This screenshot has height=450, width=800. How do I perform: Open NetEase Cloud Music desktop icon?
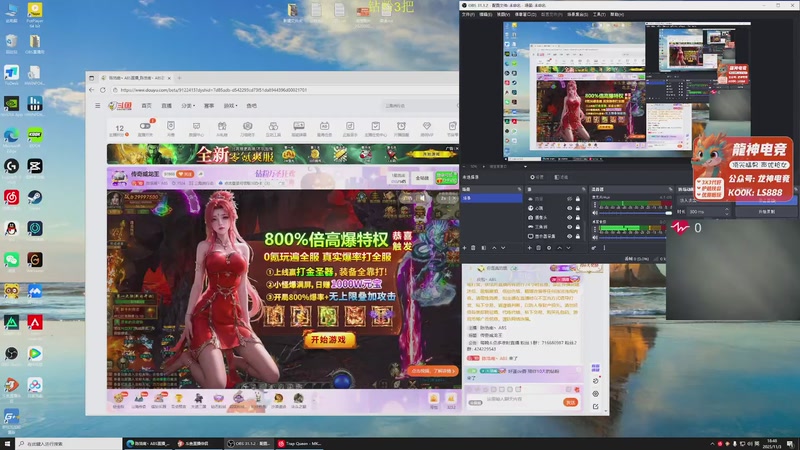point(11,197)
